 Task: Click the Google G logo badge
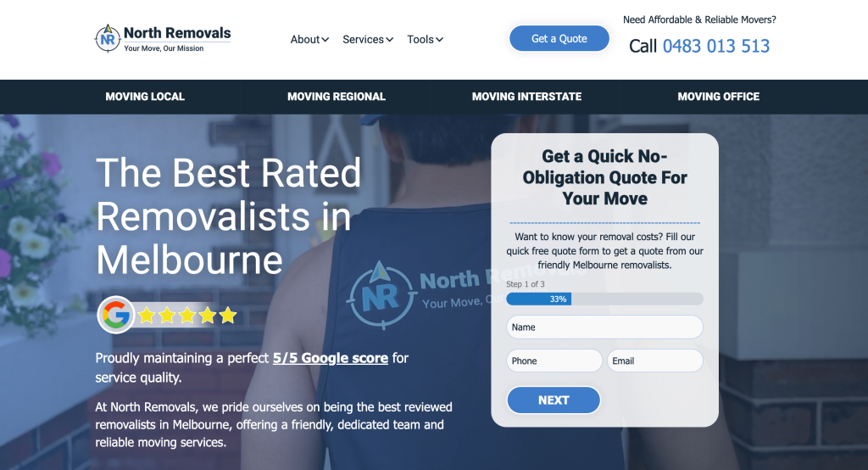click(116, 315)
